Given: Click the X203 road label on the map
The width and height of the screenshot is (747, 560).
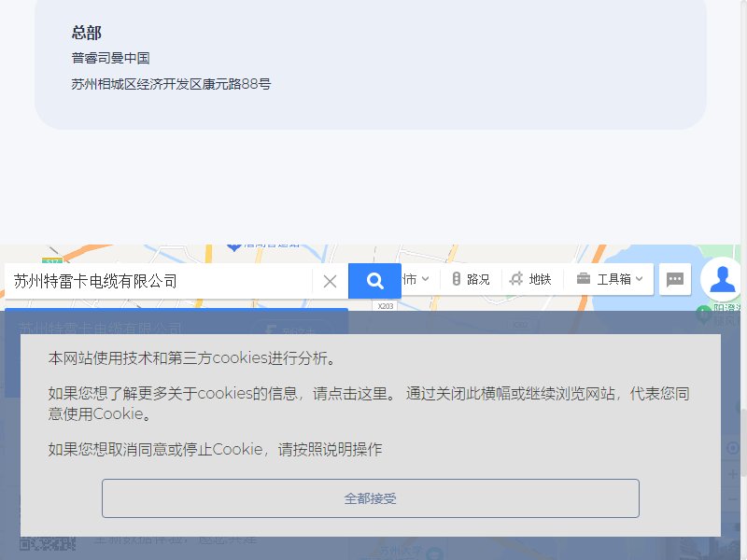Looking at the screenshot, I should [385, 306].
